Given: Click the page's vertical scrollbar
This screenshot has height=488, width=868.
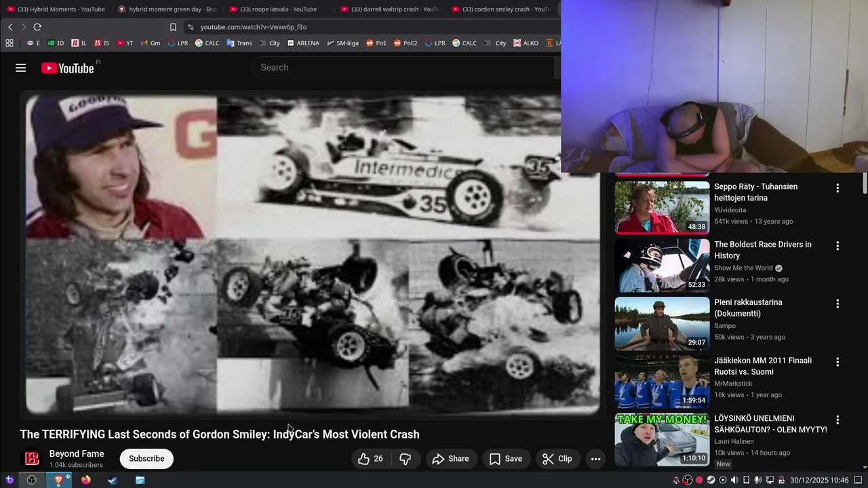Looking at the screenshot, I should [865, 183].
